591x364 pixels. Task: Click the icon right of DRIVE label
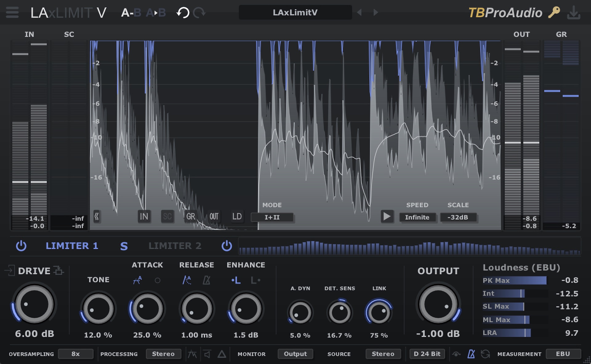pos(58,271)
